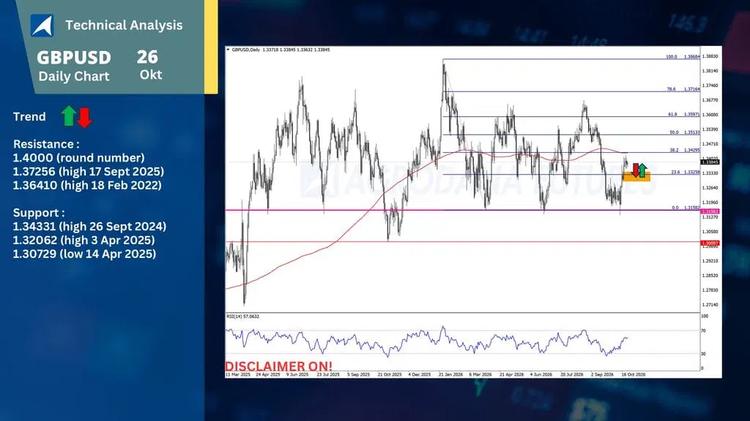This screenshot has width=750, height=421.
Task: Click the red down Trend arrow
Action: click(x=85, y=118)
